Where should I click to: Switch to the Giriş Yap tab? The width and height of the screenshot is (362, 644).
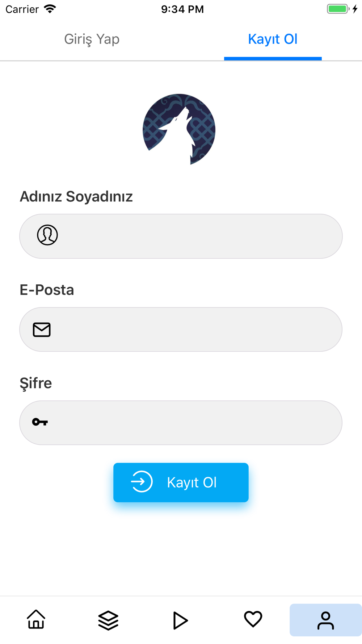click(x=92, y=39)
